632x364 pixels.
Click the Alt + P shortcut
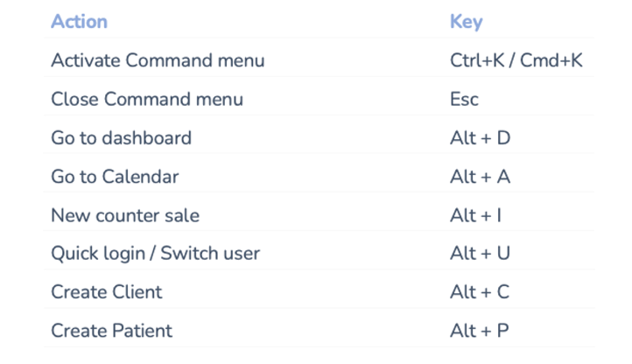coord(479,331)
